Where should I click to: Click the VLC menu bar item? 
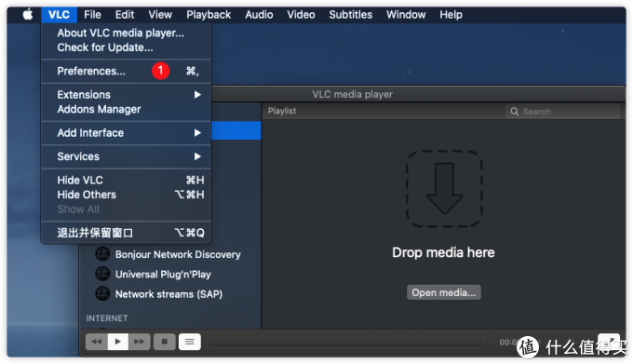coord(59,15)
